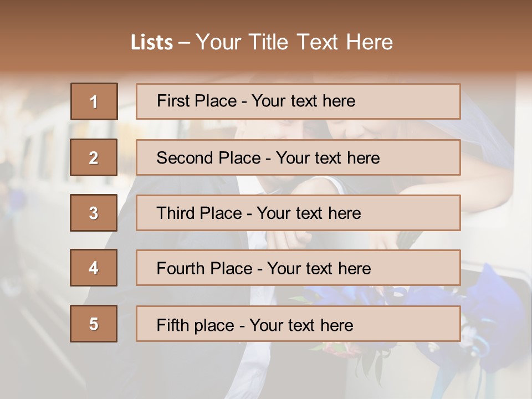Select the number 3 box
Image resolution: width=532 pixels, height=399 pixels.
click(94, 213)
